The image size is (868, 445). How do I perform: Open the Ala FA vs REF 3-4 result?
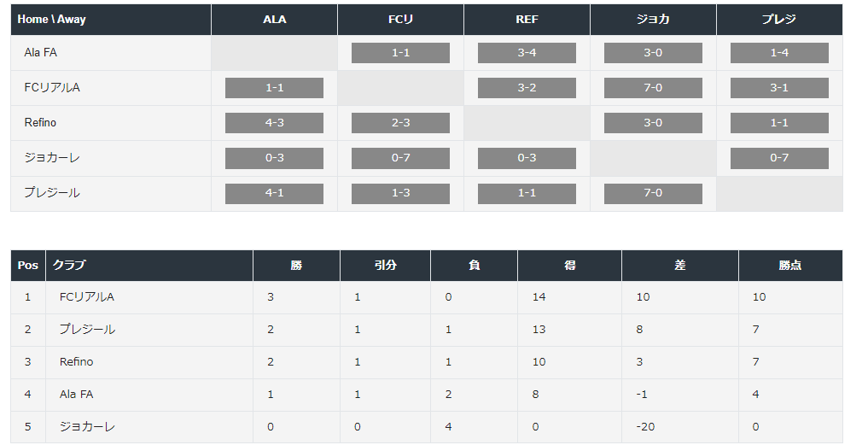point(527,53)
